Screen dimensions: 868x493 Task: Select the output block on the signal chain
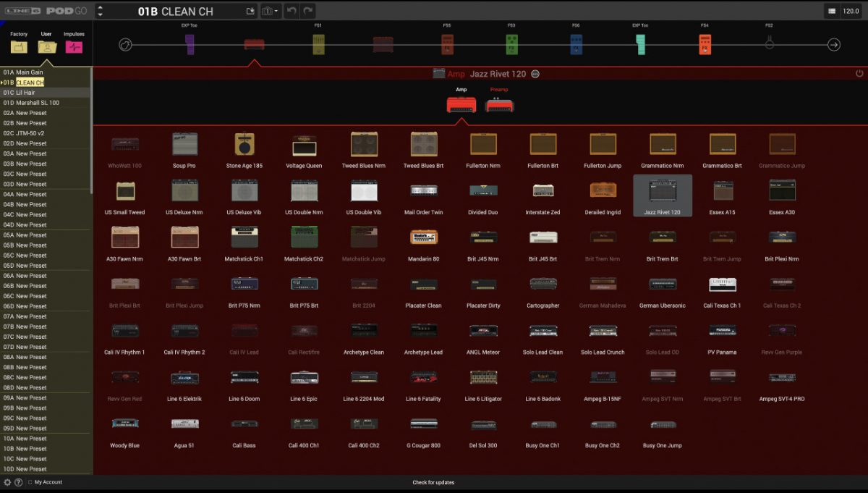(x=833, y=45)
